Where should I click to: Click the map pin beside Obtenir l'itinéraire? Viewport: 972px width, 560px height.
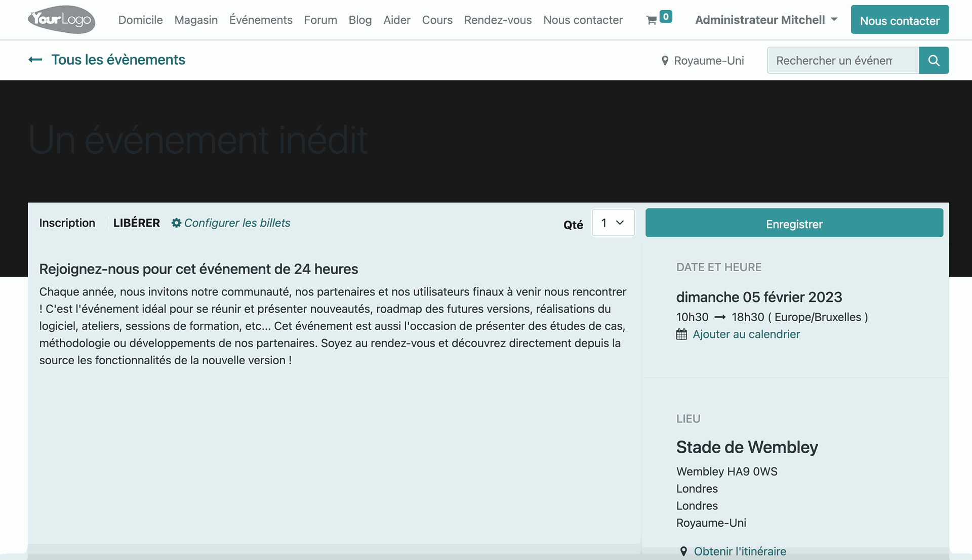point(684,551)
